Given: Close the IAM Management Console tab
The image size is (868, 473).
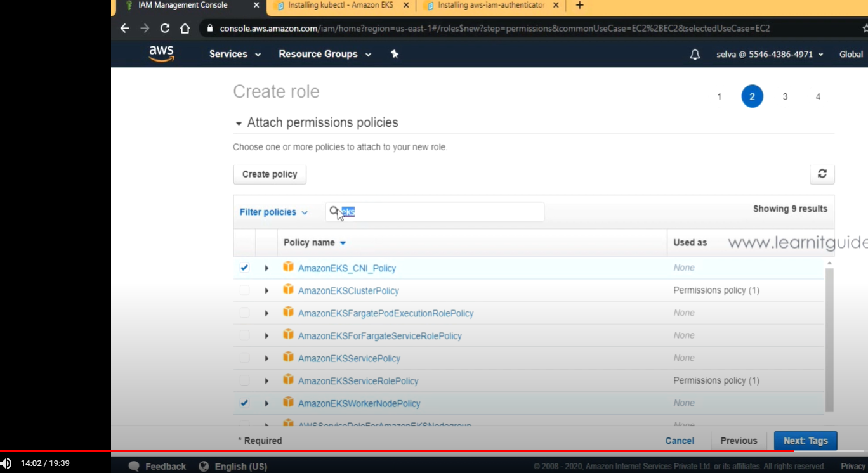Looking at the screenshot, I should coord(256,5).
